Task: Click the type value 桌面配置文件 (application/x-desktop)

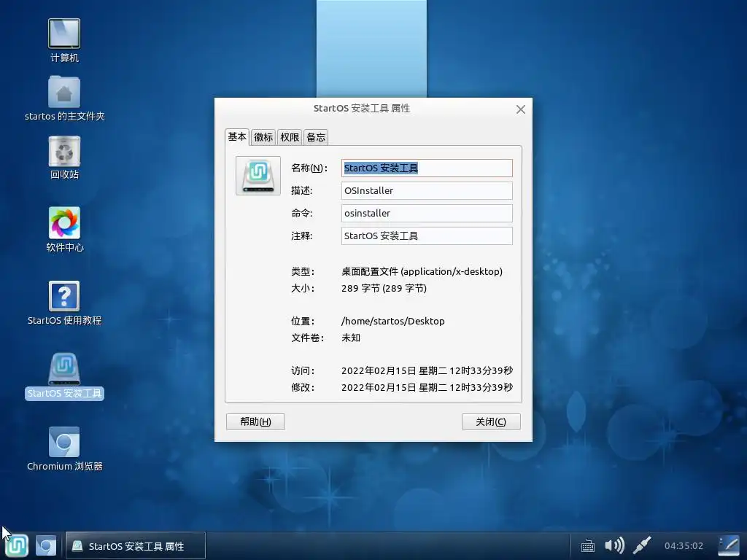Action: click(422, 271)
